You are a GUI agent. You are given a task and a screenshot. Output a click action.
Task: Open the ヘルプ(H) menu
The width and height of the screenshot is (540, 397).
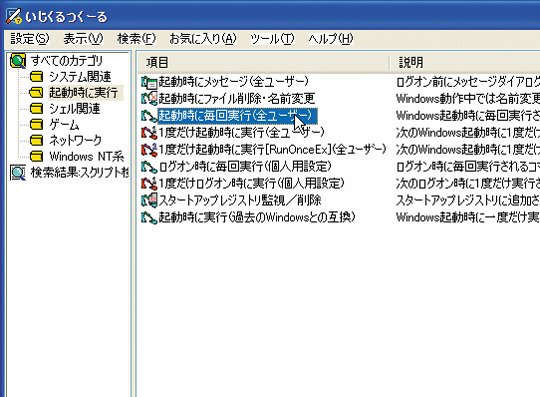[331, 39]
